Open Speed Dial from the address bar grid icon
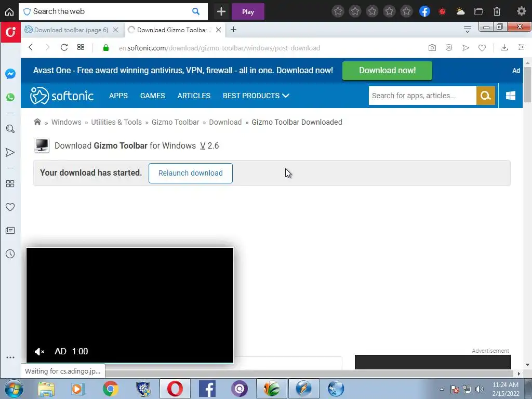Viewport: 532px width, 399px height. point(81,47)
